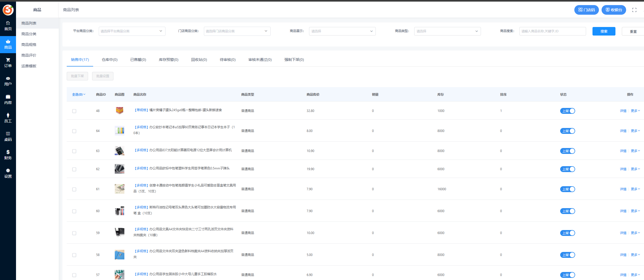Open the 商品类型 dropdown

click(447, 31)
